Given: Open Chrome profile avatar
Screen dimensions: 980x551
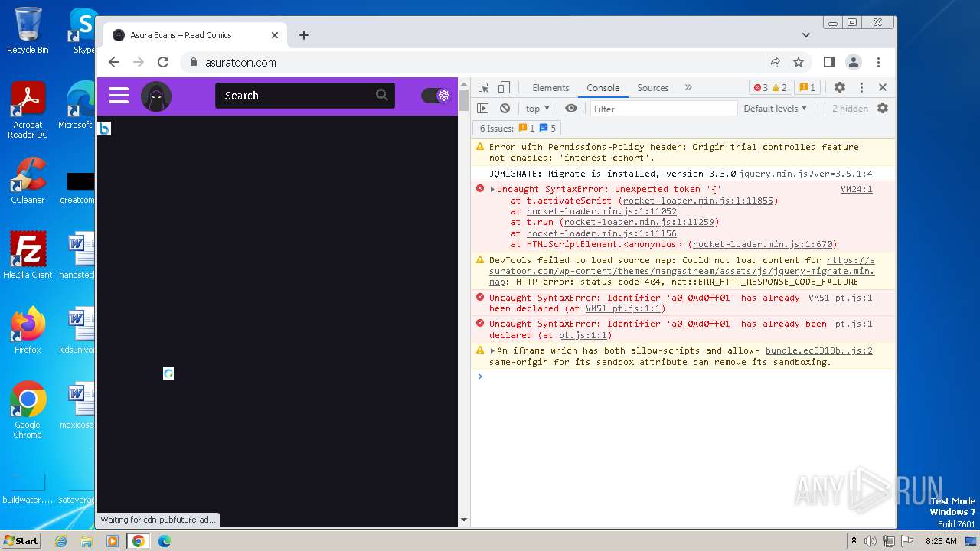Looking at the screenshot, I should [853, 62].
